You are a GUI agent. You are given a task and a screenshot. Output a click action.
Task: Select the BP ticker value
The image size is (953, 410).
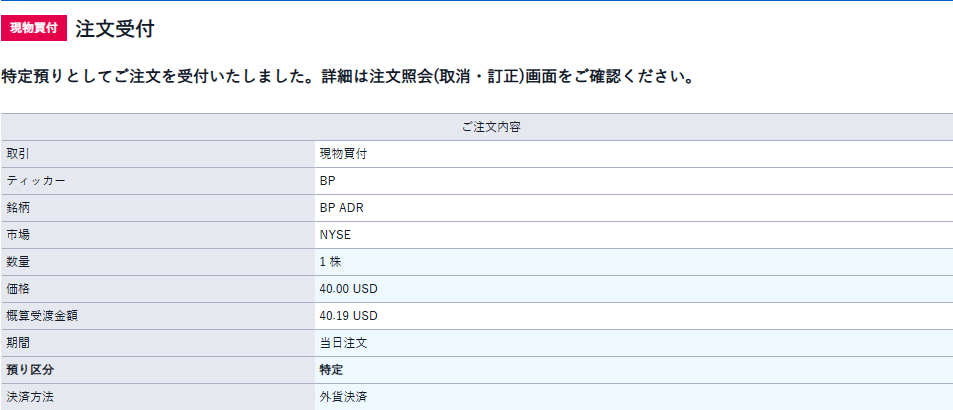pyautogui.click(x=328, y=181)
